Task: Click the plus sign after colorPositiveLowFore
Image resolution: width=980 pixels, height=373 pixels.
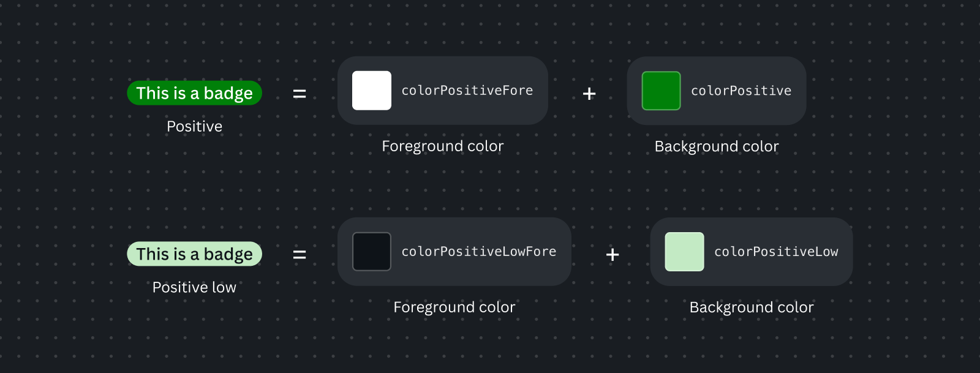Action: pyautogui.click(x=612, y=255)
